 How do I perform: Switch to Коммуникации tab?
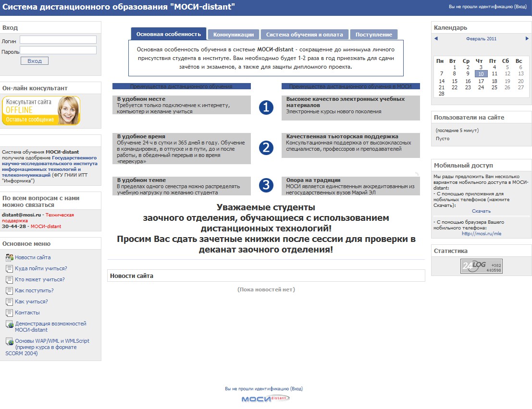coord(234,35)
